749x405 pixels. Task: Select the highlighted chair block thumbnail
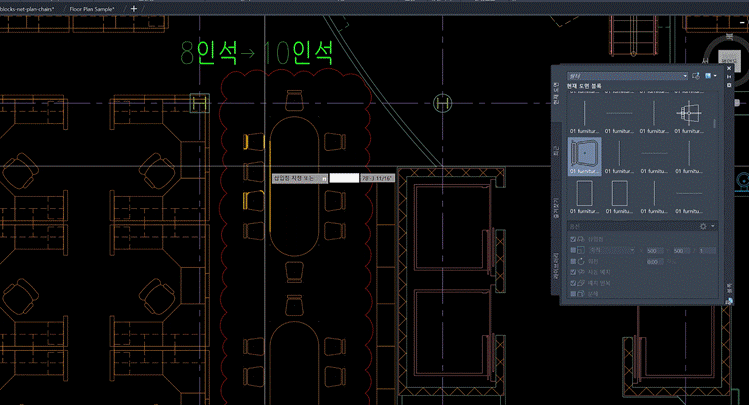[585, 156]
